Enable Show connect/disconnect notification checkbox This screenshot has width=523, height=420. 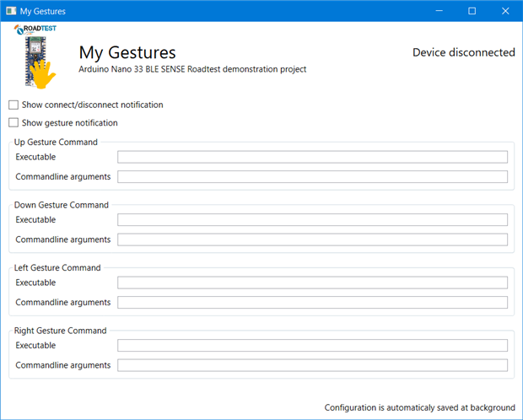pos(13,105)
